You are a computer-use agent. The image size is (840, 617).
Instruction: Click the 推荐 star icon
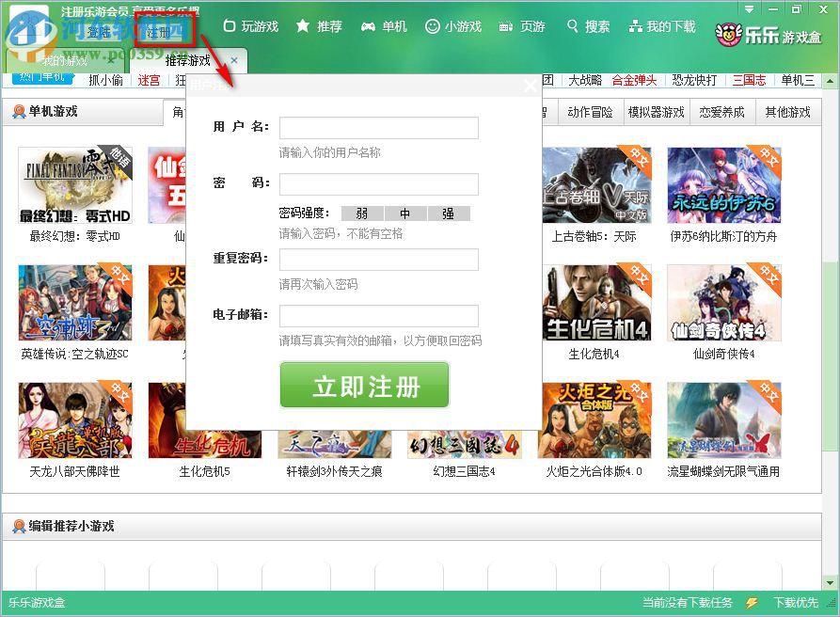click(303, 27)
